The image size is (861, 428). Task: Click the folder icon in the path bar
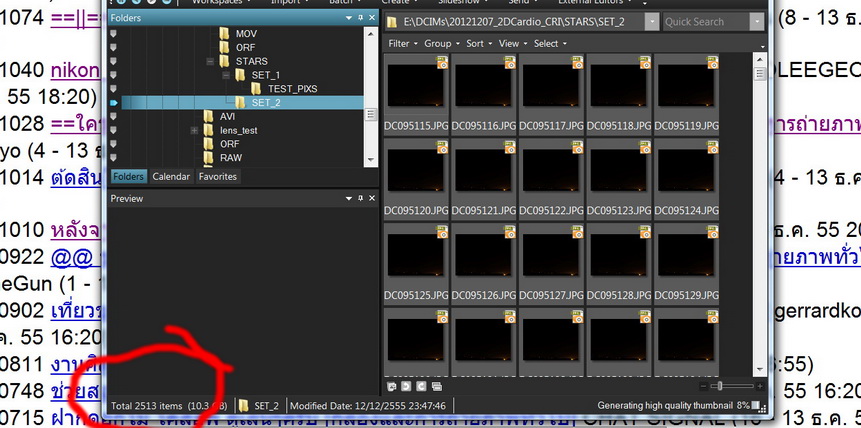point(392,23)
